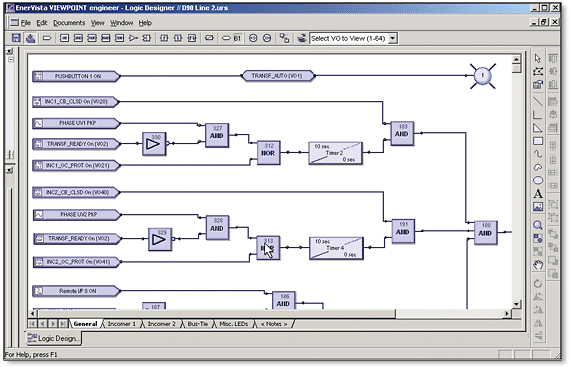Switch to the Incomer 1 tab
Image resolution: width=570 pixels, height=367 pixels.
pos(121,324)
